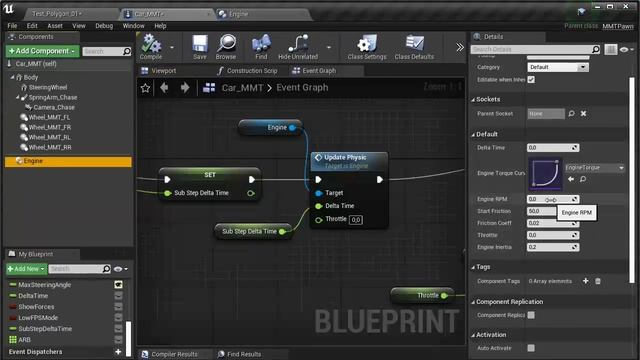Switch to Test_Polygon_01 document tab
This screenshot has width=640, height=360.
(x=57, y=14)
